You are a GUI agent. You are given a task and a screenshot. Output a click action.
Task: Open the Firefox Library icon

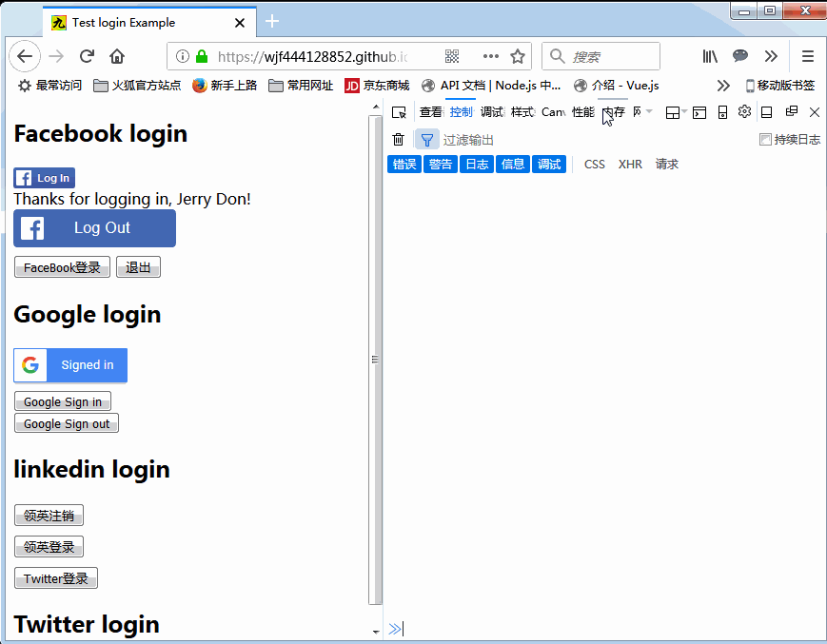pyautogui.click(x=708, y=56)
